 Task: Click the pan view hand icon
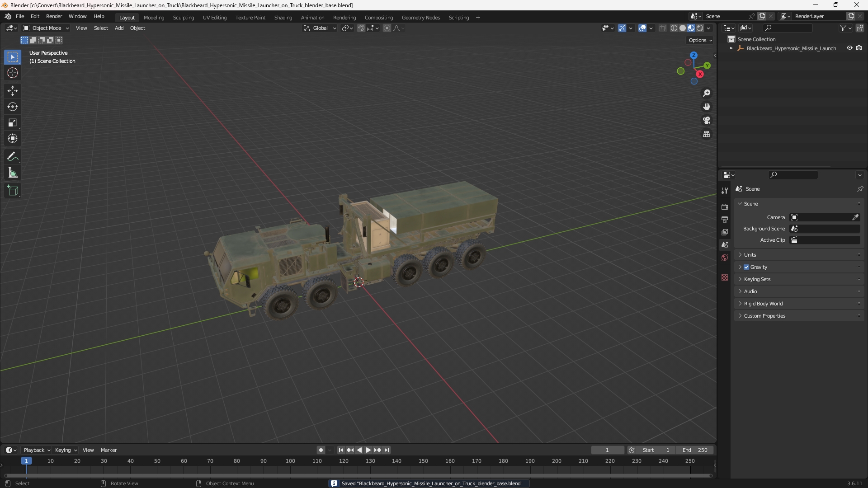[707, 107]
